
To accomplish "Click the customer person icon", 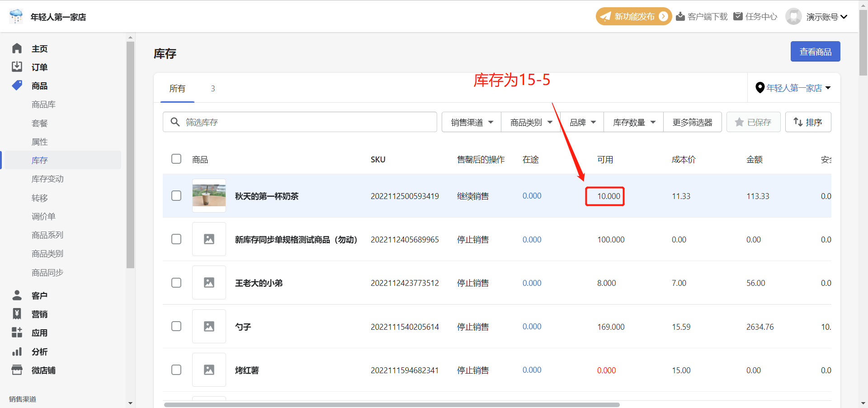I will [17, 295].
